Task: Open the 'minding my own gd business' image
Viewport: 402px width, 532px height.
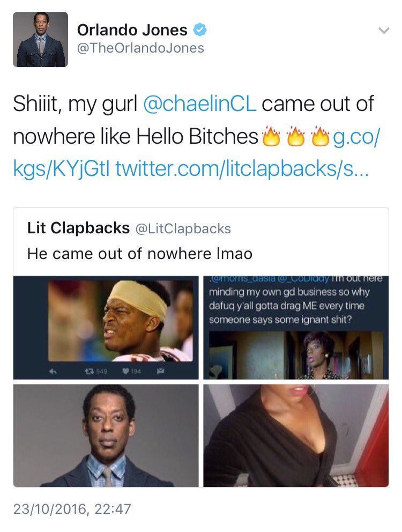Action: (296, 328)
